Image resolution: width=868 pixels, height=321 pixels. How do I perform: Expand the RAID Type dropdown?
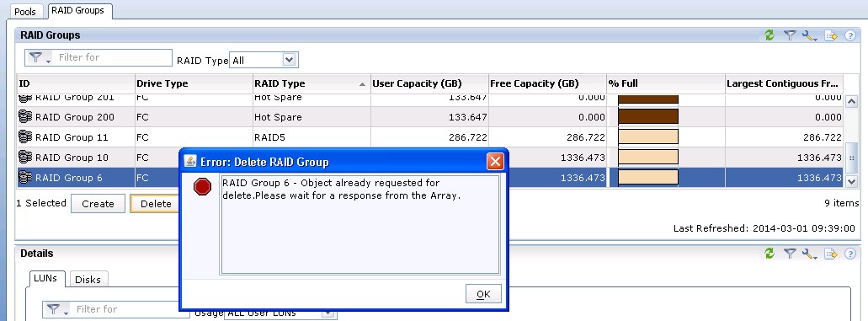click(x=290, y=60)
